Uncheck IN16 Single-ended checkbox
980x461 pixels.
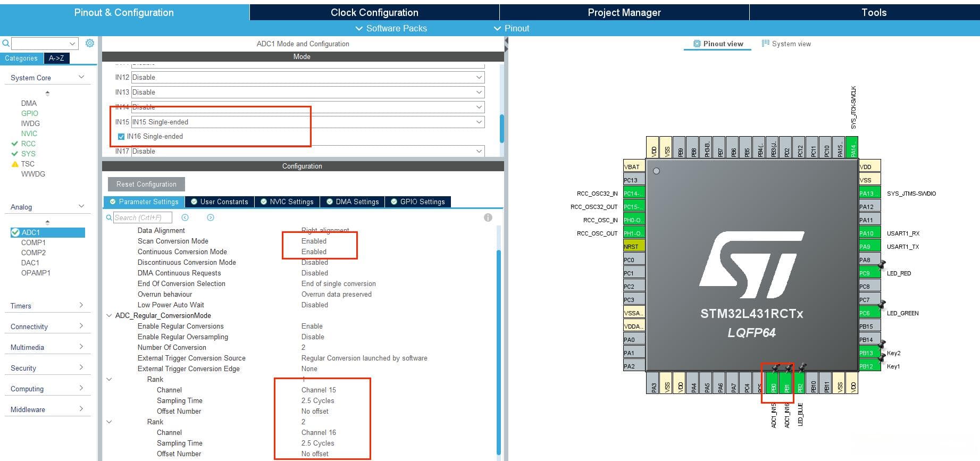point(121,137)
